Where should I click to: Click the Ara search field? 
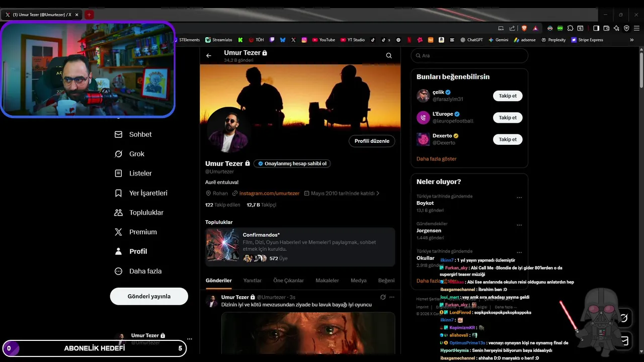pyautogui.click(x=469, y=56)
